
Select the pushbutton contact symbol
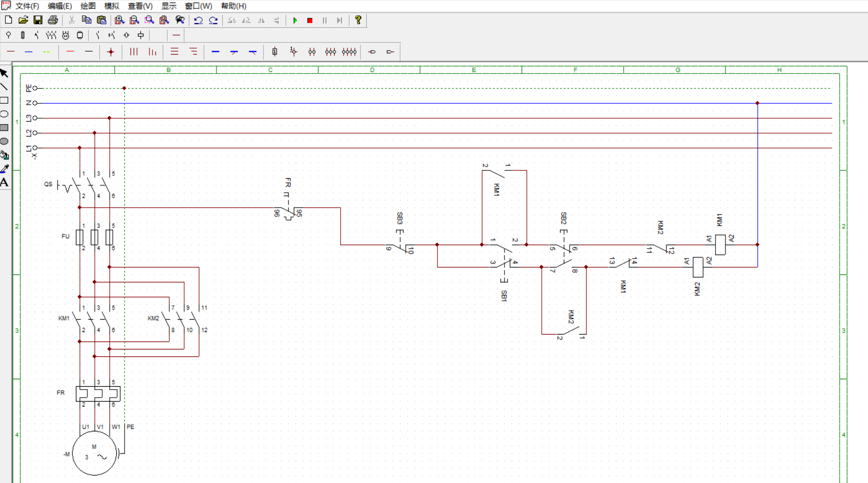click(112, 35)
